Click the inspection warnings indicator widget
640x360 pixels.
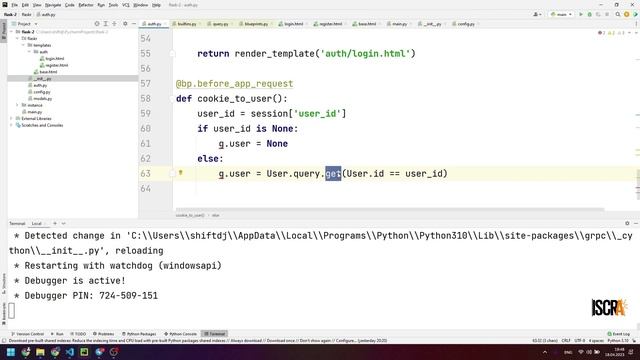coord(611,33)
